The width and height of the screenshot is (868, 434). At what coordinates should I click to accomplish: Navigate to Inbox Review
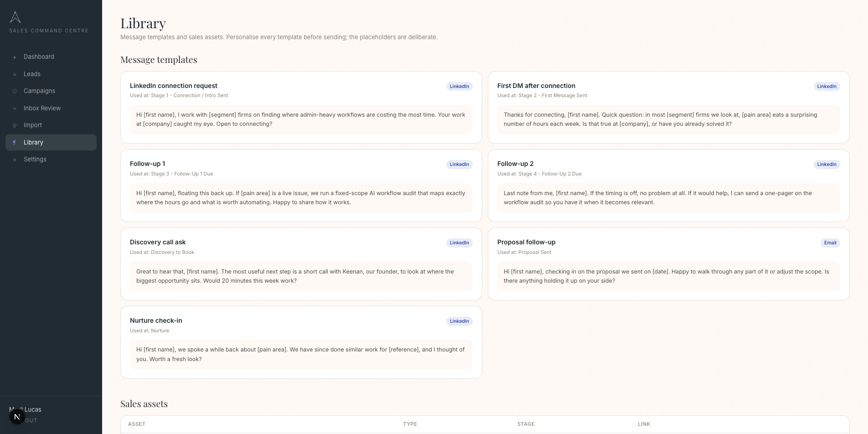(x=51, y=108)
